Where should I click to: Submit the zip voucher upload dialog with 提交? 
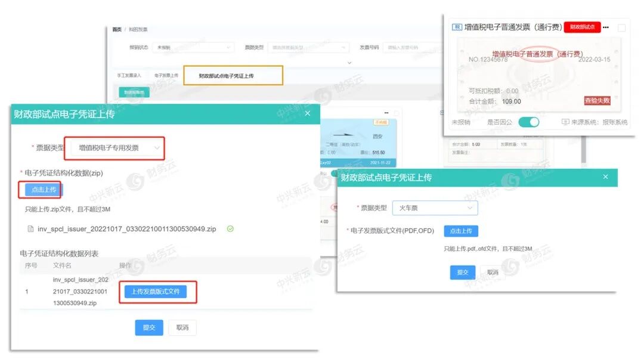coord(149,327)
